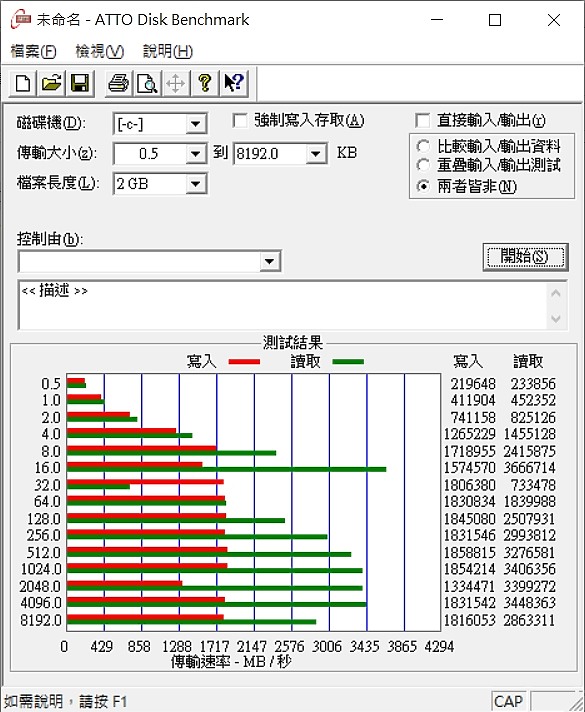Screen dimensions: 585x712
Task: Click the green 讀取 legend swatch
Action: pos(348,362)
